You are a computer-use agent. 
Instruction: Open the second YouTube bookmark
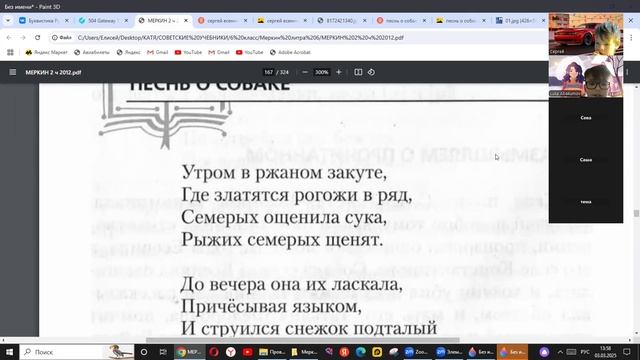249,52
